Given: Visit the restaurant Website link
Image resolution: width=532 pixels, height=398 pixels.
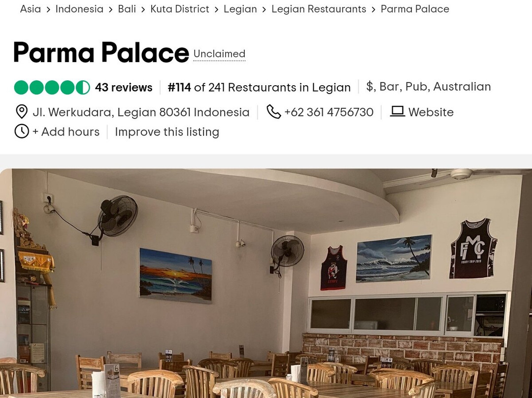Looking at the screenshot, I should pos(431,112).
